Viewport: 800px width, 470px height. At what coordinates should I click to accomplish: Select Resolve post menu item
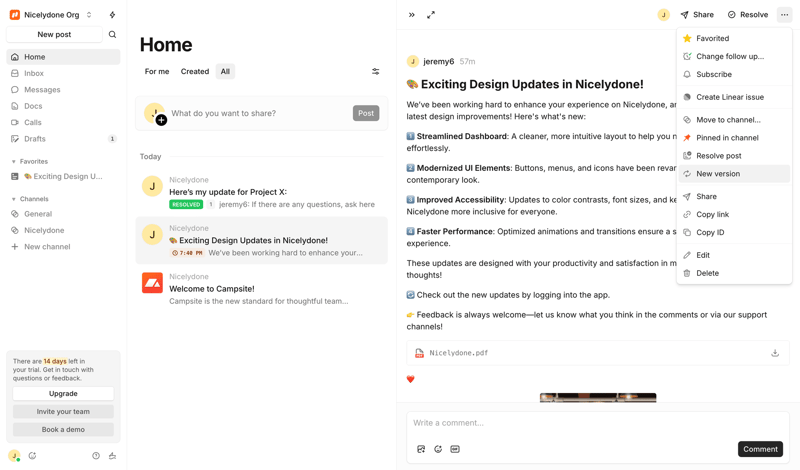click(734, 156)
